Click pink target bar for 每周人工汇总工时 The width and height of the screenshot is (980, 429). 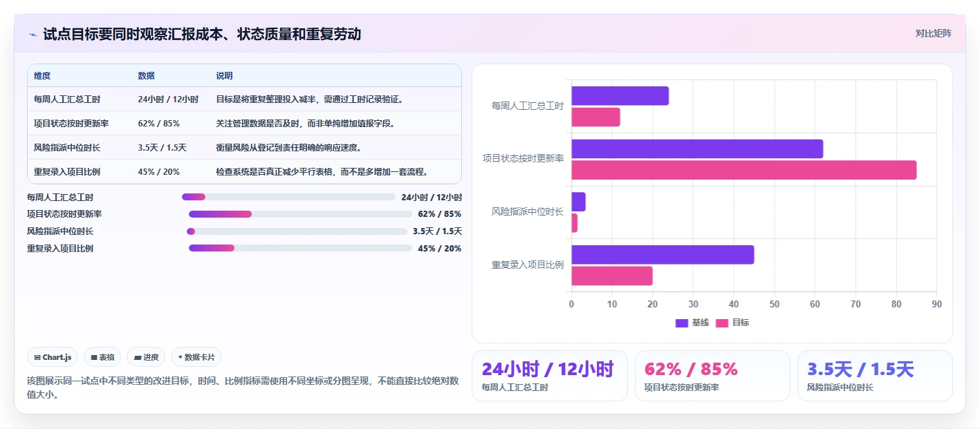(x=595, y=117)
